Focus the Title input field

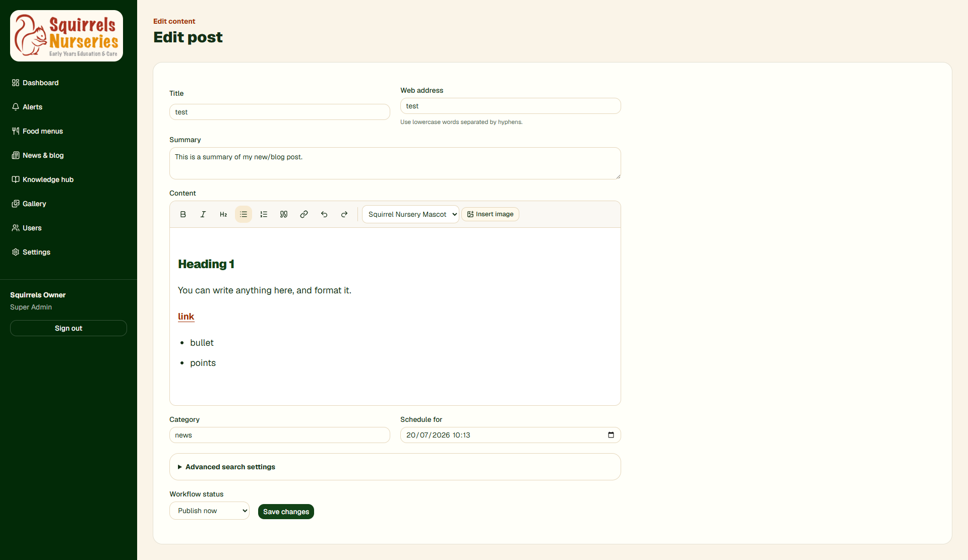click(x=280, y=112)
